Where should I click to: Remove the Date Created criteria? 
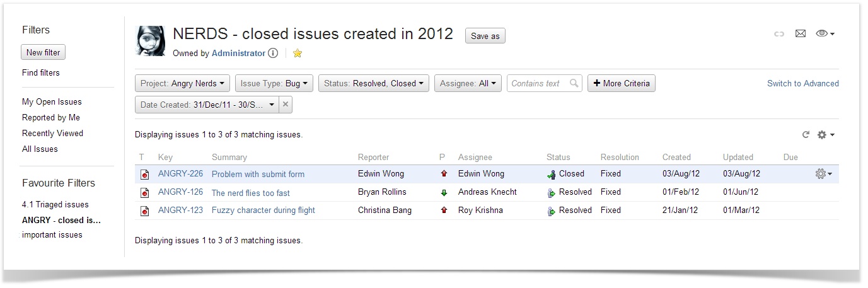point(285,105)
